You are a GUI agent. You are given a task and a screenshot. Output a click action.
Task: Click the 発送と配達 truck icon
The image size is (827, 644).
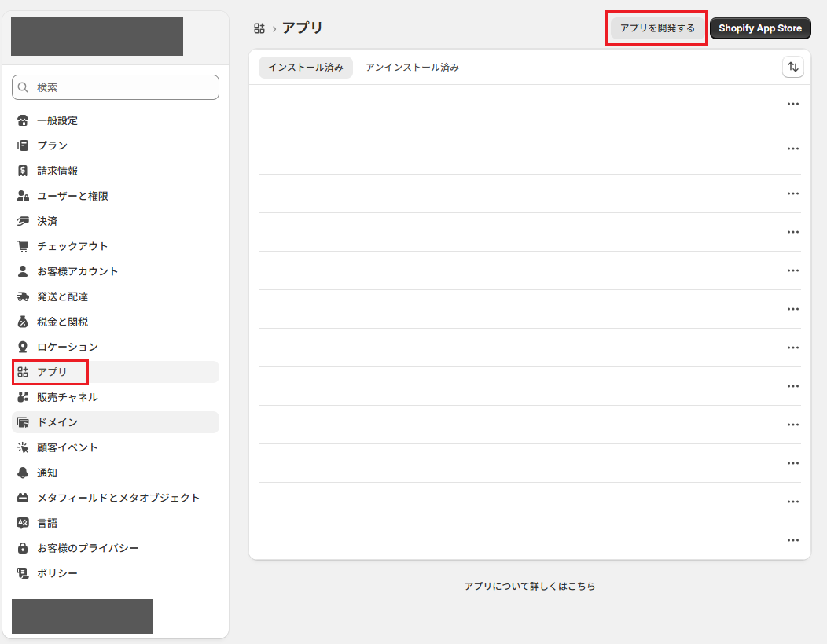pos(23,297)
